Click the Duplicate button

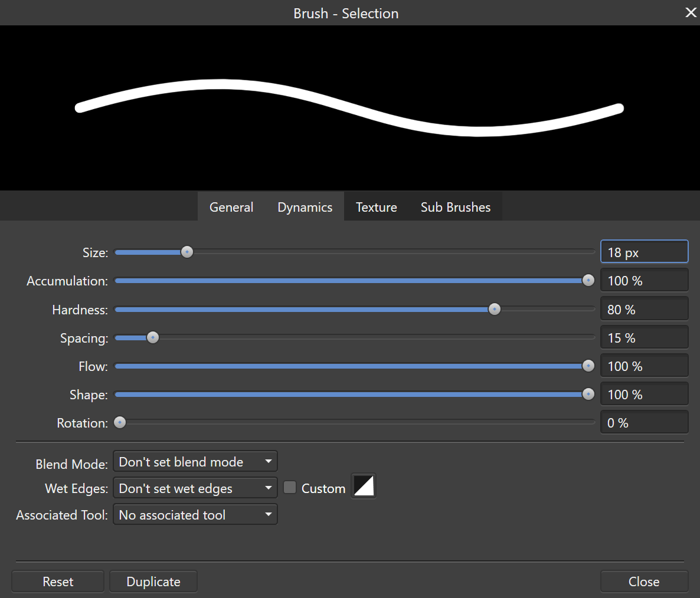(153, 581)
